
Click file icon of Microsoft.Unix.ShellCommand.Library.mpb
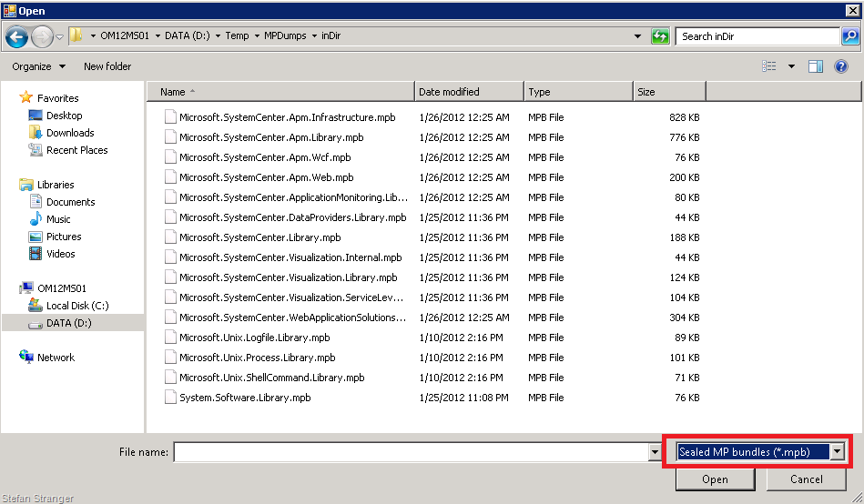[x=170, y=378]
